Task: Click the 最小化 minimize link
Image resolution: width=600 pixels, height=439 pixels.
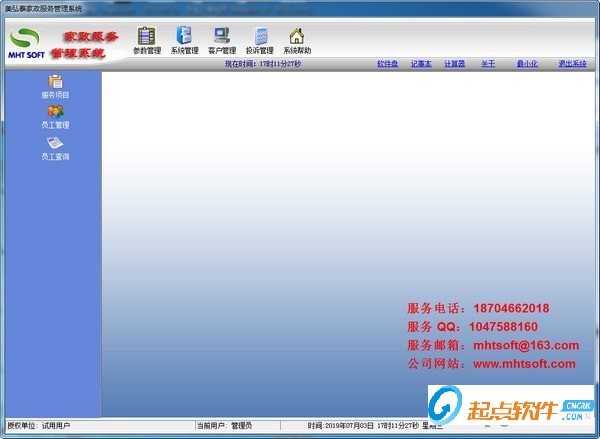Action: (x=527, y=64)
